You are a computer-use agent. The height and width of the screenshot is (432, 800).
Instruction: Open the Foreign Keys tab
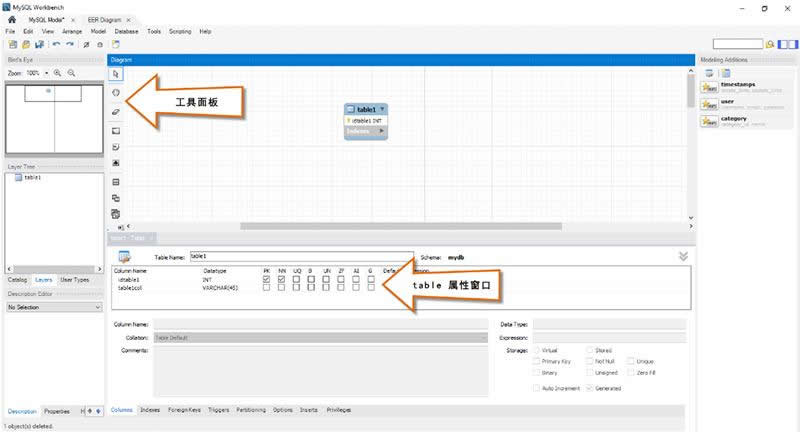coord(183,410)
